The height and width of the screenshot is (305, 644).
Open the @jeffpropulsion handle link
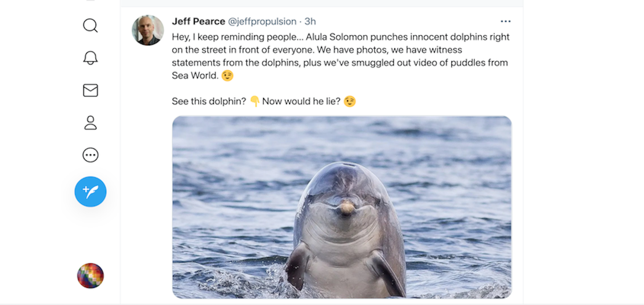point(262,21)
